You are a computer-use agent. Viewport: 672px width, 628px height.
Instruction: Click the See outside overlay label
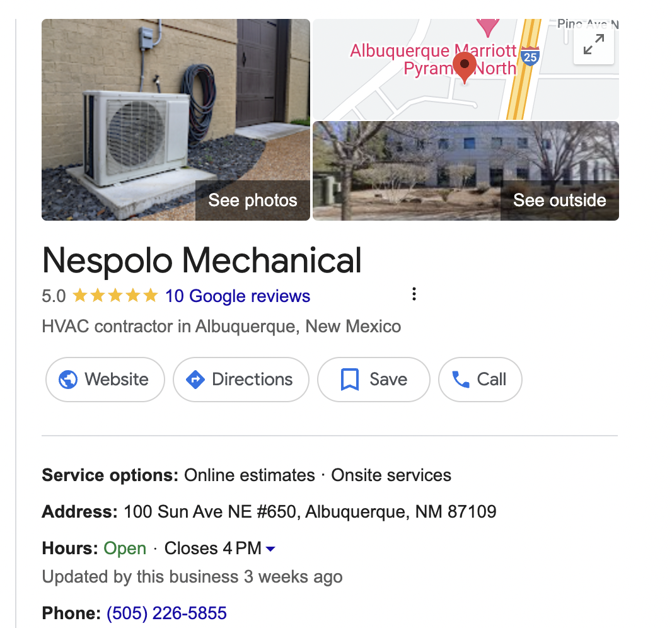tap(559, 200)
